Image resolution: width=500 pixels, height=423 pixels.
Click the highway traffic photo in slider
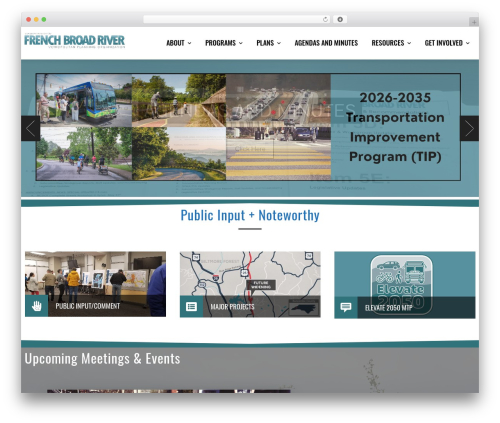point(278,100)
